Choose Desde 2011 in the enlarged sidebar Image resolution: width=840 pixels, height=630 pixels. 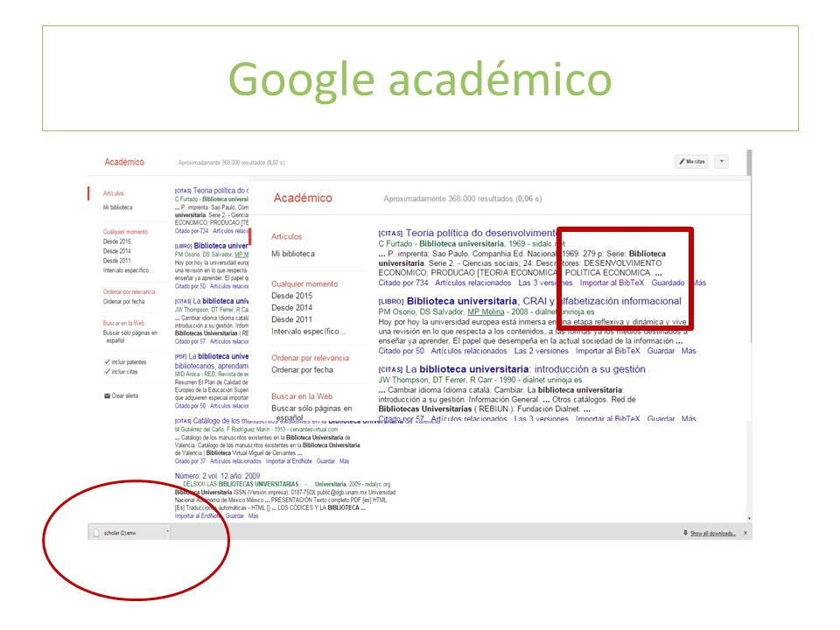coord(292,319)
